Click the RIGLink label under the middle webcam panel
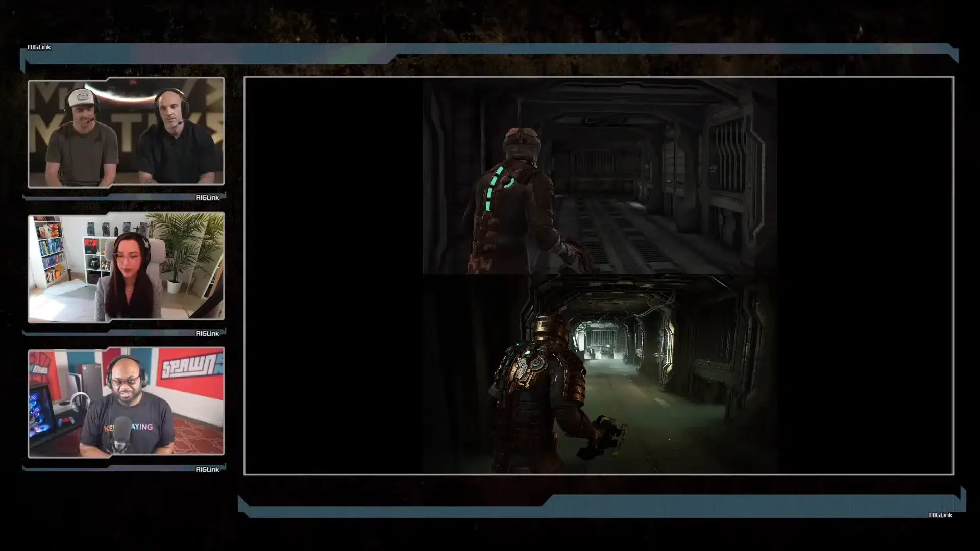 [x=207, y=333]
